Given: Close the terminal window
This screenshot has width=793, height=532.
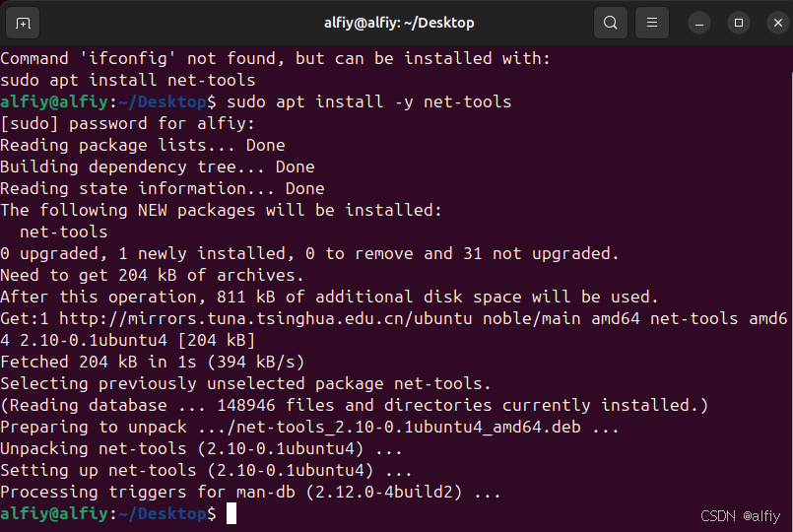Looking at the screenshot, I should (778, 24).
